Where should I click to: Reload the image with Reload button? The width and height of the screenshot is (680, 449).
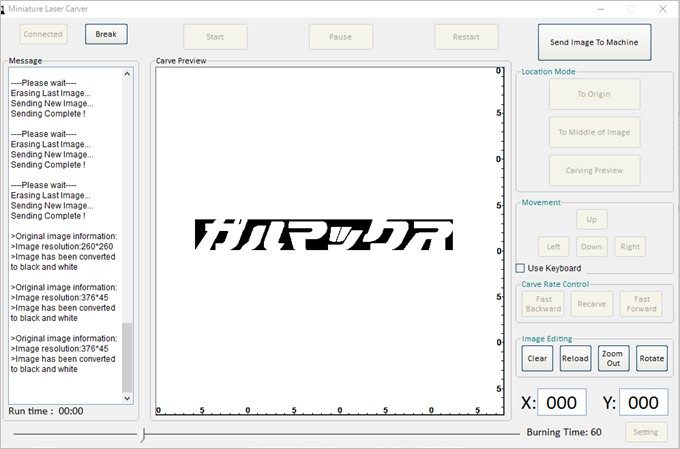click(575, 358)
